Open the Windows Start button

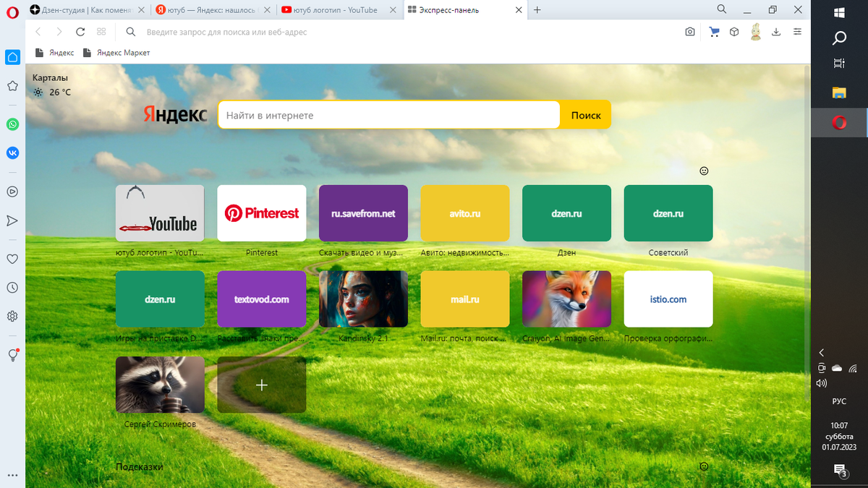tap(839, 12)
